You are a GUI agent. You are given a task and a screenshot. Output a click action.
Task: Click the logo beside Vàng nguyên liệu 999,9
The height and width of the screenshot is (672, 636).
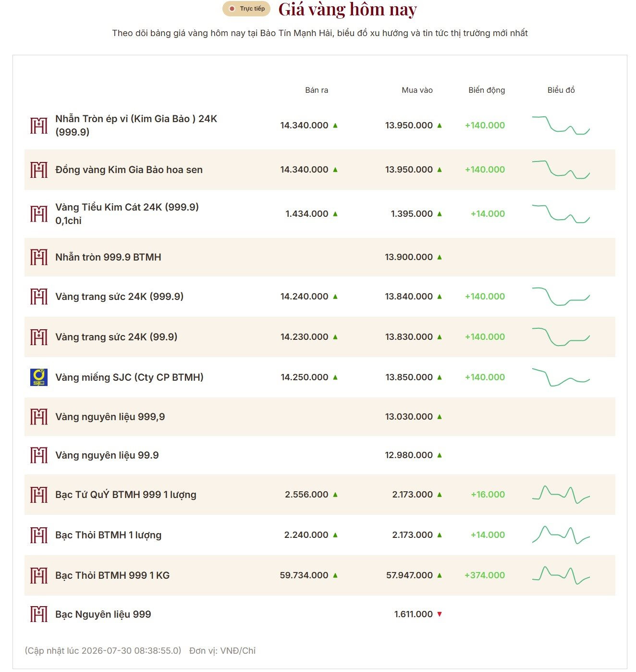(39, 417)
